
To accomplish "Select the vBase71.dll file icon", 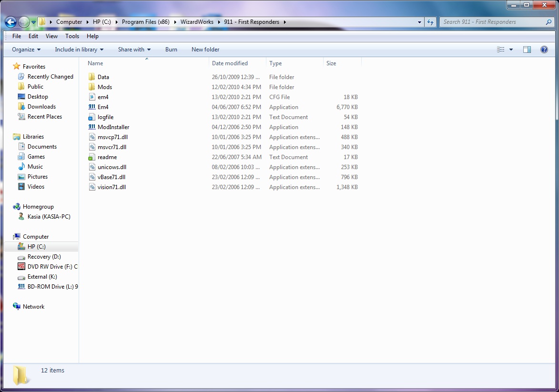I will click(91, 177).
